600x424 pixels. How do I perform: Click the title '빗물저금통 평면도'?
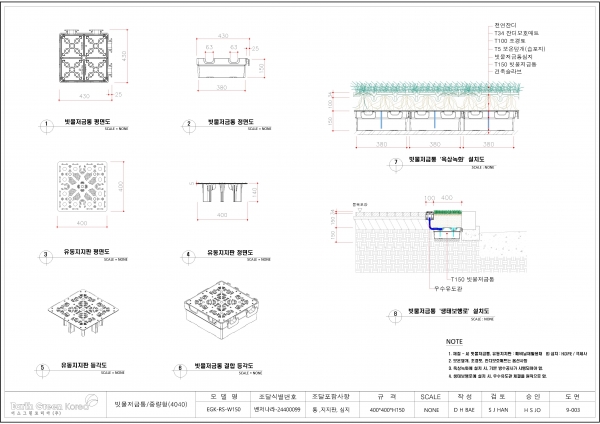pos(87,122)
